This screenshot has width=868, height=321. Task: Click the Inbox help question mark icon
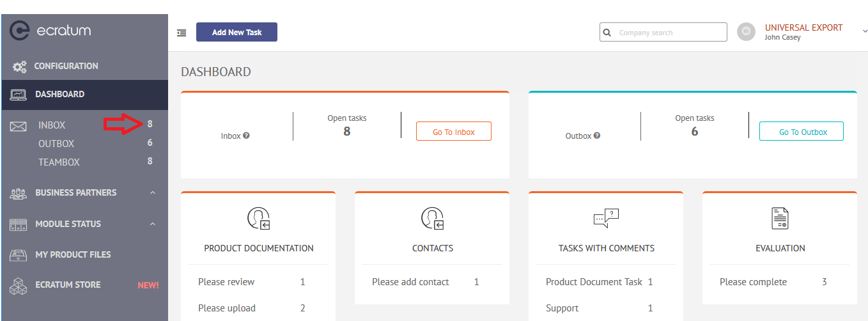(x=247, y=136)
